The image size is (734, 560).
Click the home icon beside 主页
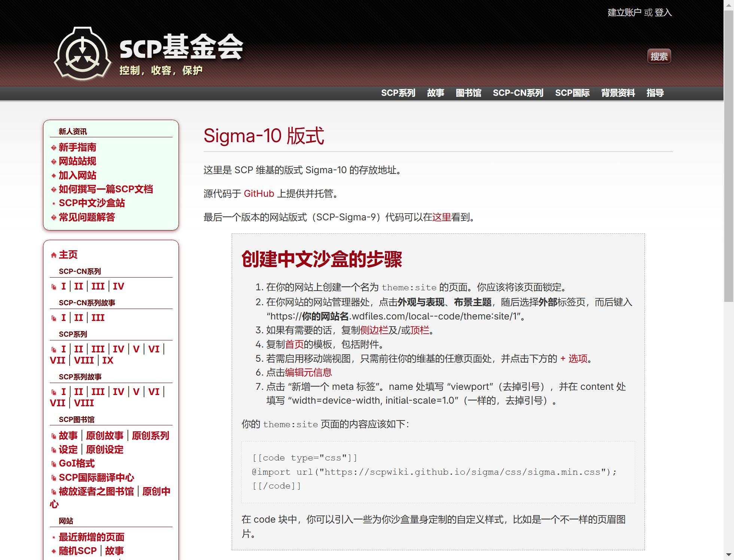point(54,255)
